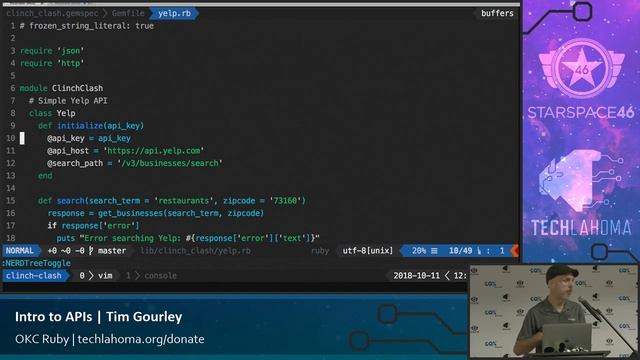This screenshot has height=360, width=640.
Task: Click the Techlahoma circuit state logo
Action: coord(580,180)
